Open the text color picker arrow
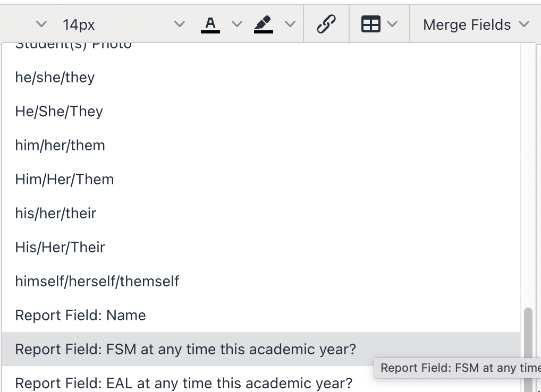541x392 pixels. [237, 24]
